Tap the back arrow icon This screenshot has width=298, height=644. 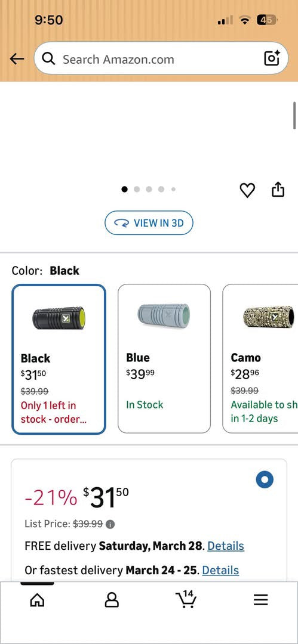point(17,59)
